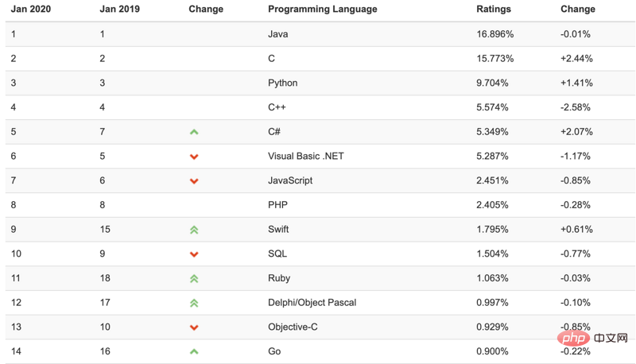The image size is (636, 364).
Task: Click the red down arrow for Visual Basic .NET
Action: pyautogui.click(x=194, y=157)
